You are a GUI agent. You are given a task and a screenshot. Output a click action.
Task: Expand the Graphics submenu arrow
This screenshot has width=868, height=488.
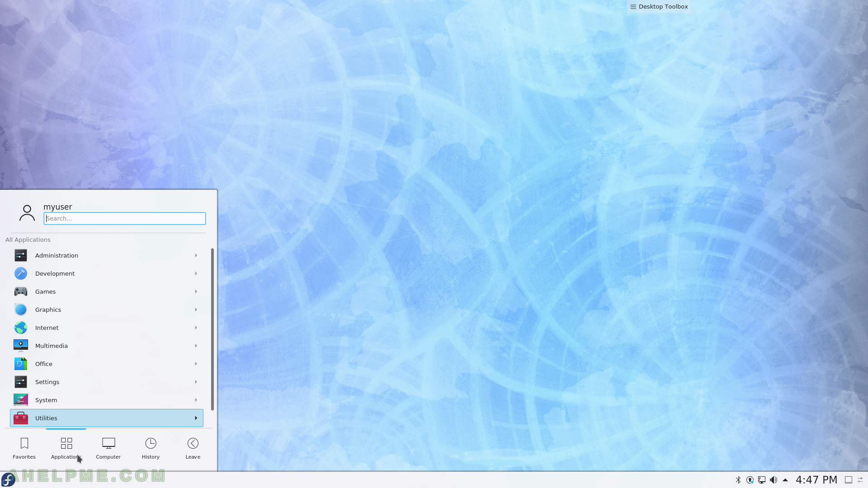coord(196,310)
